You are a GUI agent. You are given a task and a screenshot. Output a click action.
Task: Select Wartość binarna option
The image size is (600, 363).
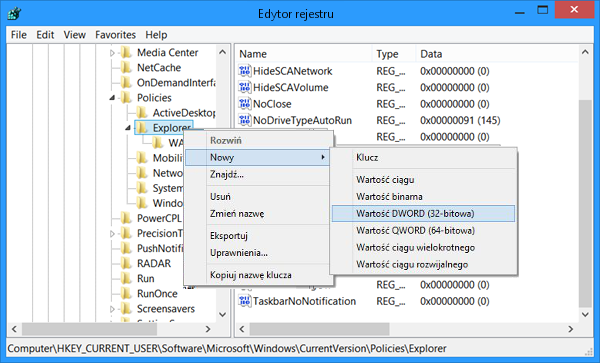423,197
